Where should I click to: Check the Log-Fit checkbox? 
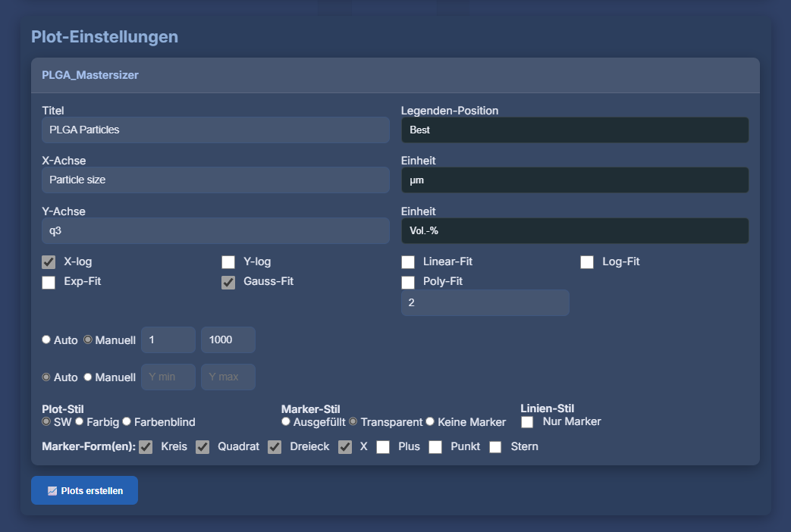587,262
